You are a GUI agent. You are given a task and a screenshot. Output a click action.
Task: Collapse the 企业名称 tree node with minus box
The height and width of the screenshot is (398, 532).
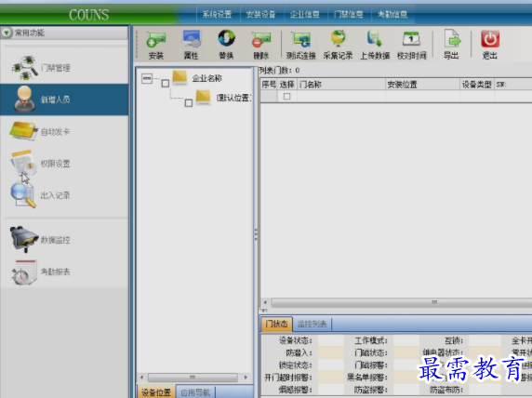147,78
